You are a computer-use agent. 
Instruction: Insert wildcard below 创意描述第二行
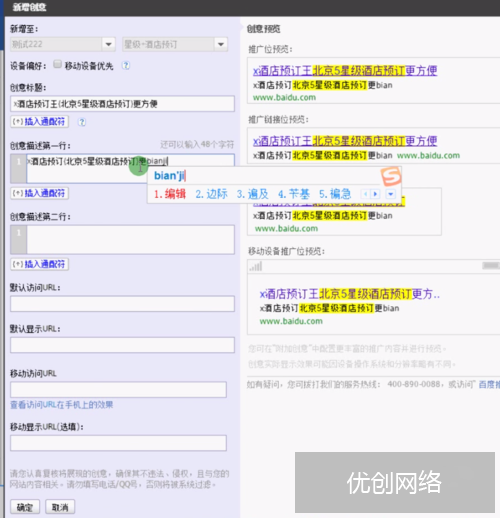40,264
